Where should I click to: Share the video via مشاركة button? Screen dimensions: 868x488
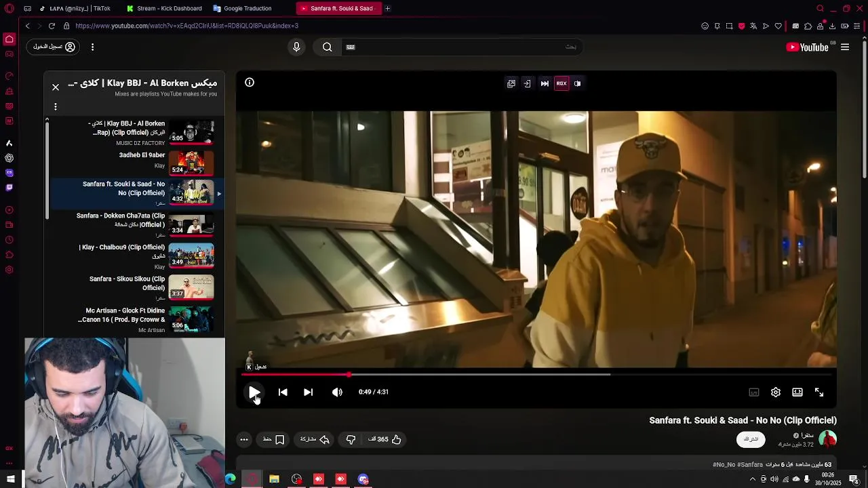point(315,439)
